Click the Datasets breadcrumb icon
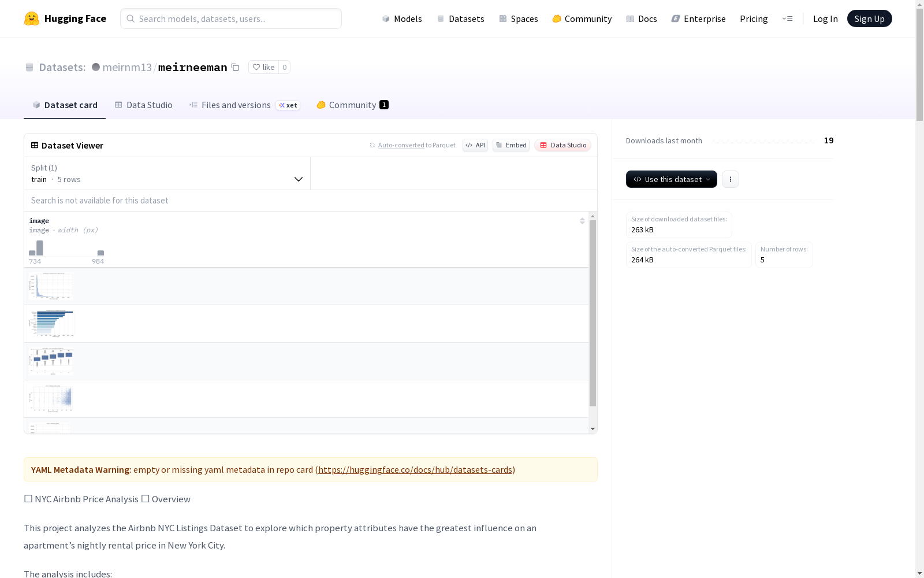The height and width of the screenshot is (578, 924). pyautogui.click(x=29, y=67)
